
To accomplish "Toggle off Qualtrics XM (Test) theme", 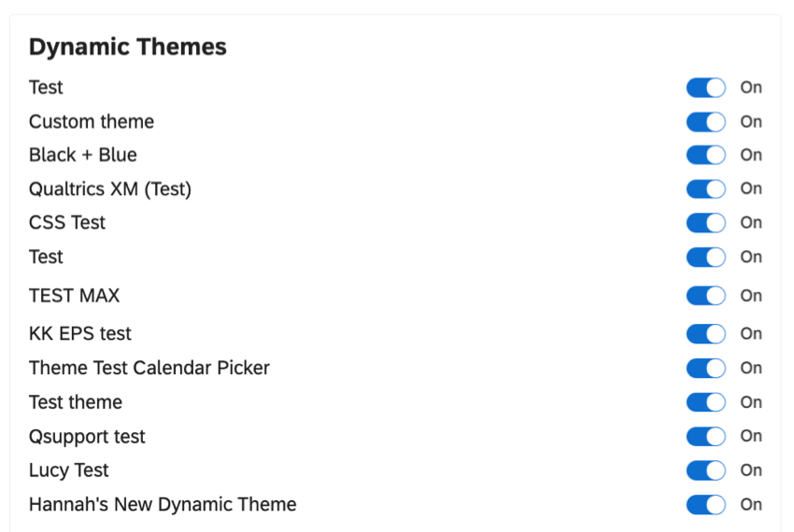I will [706, 189].
